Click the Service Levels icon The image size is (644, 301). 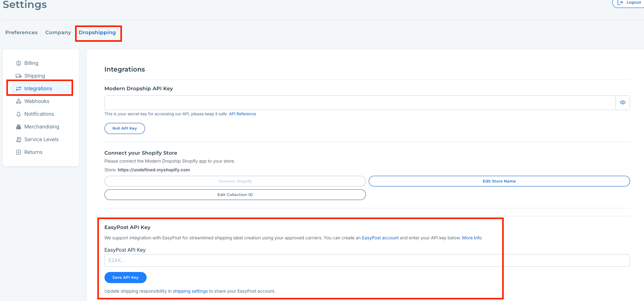point(18,140)
